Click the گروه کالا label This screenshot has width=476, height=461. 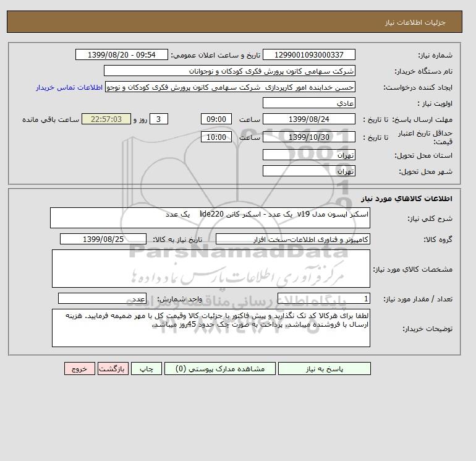pos(438,239)
